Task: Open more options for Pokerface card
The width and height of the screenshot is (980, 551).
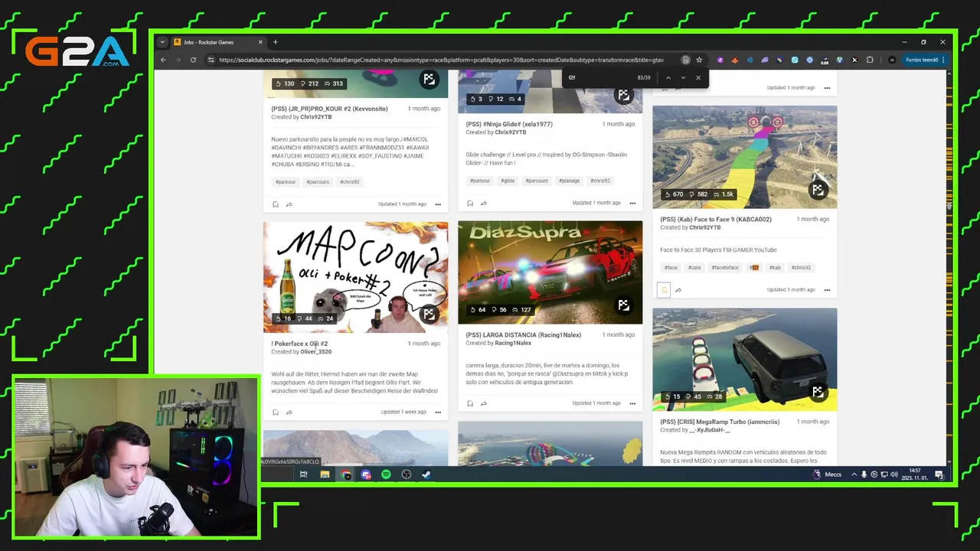Action: (x=438, y=412)
